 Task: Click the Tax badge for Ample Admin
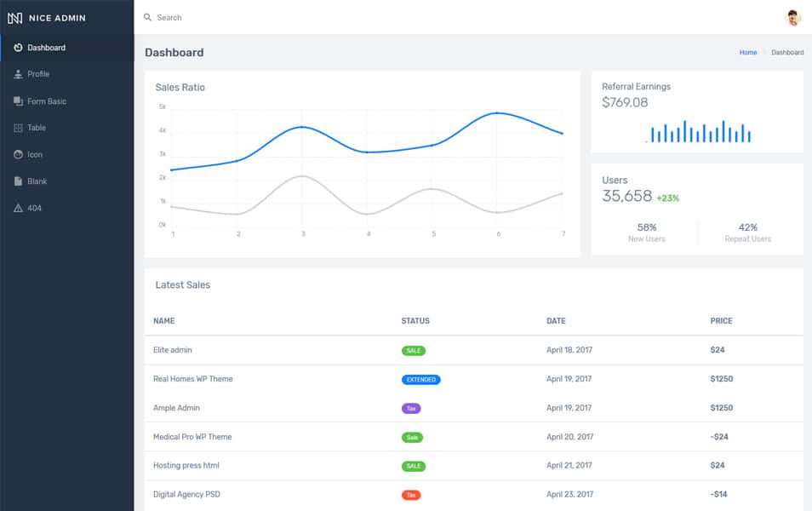tap(411, 408)
